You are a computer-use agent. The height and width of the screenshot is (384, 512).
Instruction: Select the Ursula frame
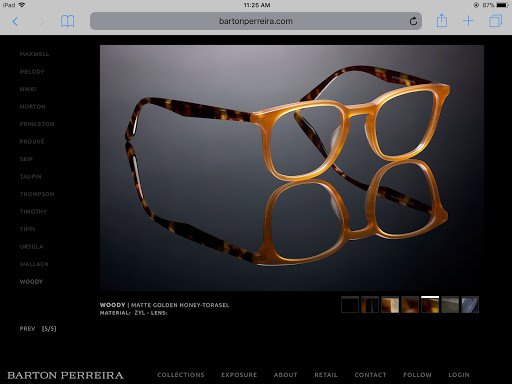[x=31, y=247]
